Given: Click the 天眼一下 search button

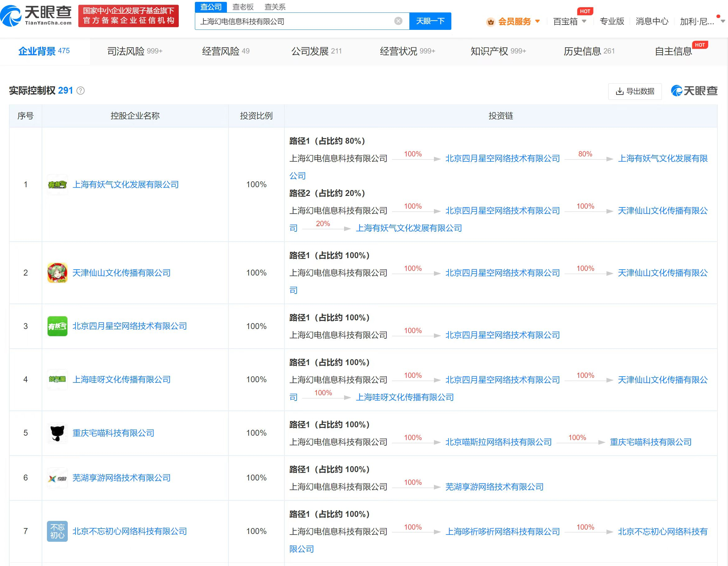Looking at the screenshot, I should tap(430, 21).
